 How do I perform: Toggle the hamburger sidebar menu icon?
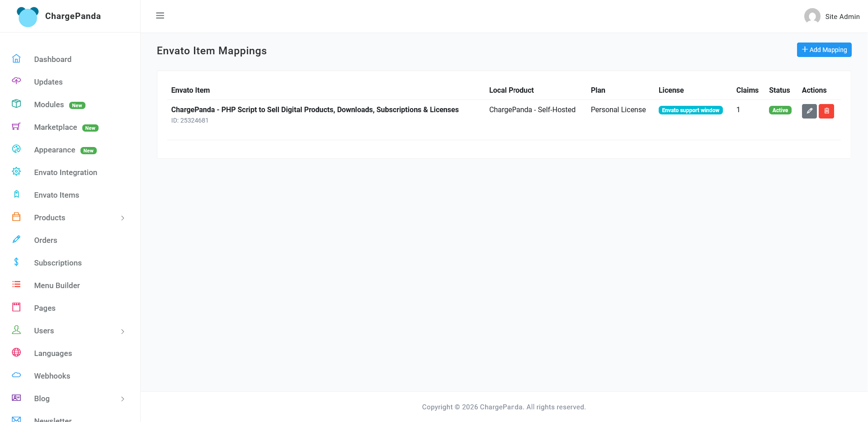click(x=160, y=16)
